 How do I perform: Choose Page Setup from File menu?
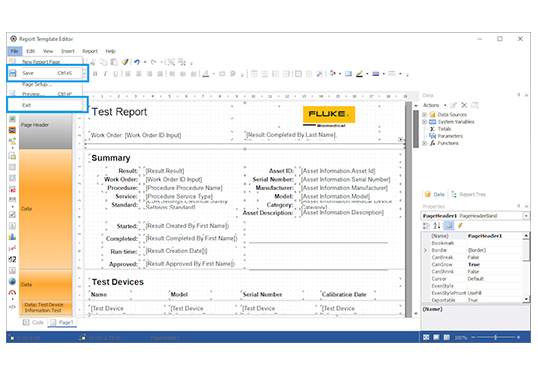pyautogui.click(x=45, y=84)
